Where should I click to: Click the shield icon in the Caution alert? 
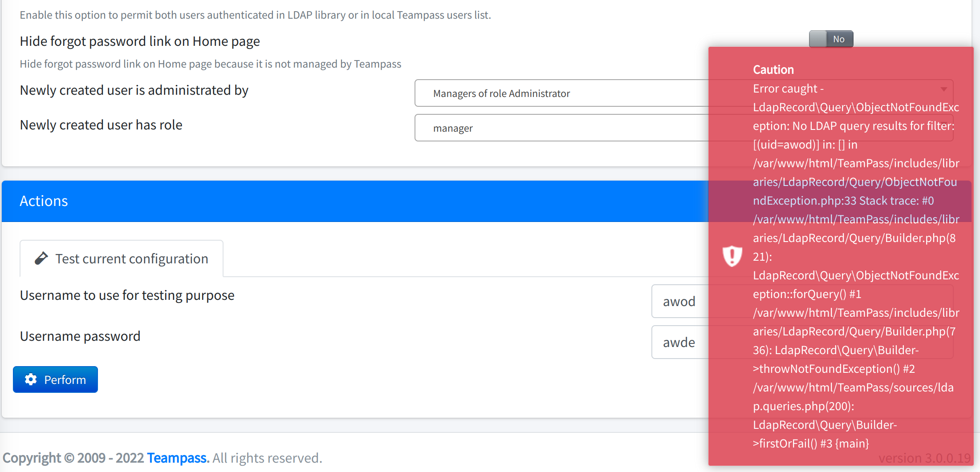[732, 256]
